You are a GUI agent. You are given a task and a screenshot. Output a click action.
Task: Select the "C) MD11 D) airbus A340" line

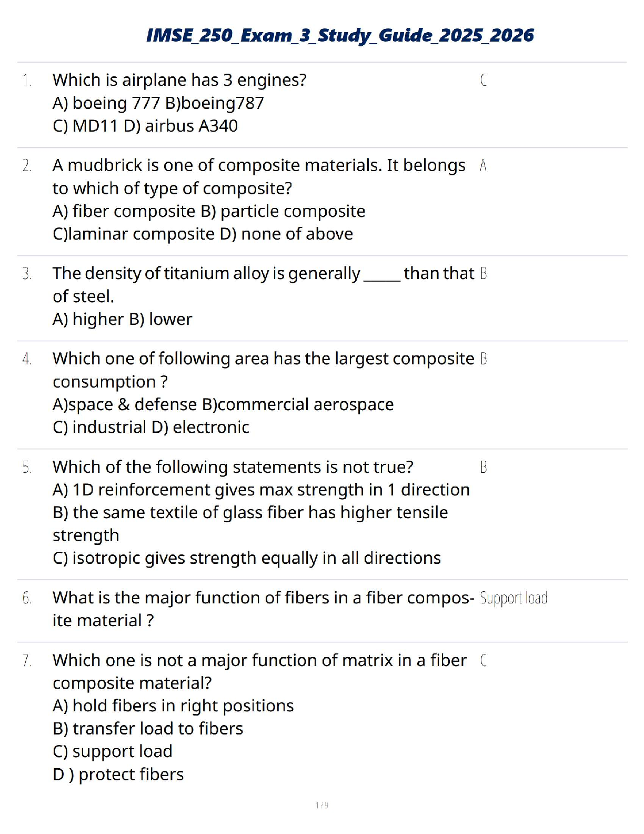click(x=145, y=126)
